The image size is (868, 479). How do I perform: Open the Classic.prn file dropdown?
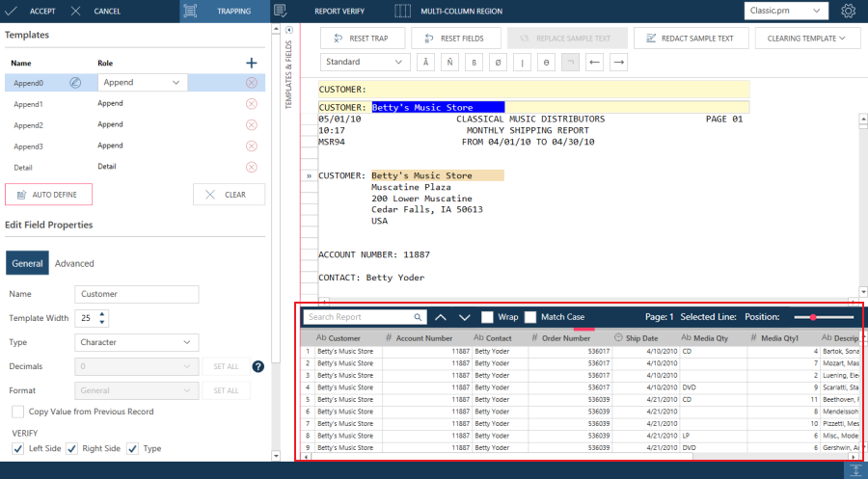[787, 12]
